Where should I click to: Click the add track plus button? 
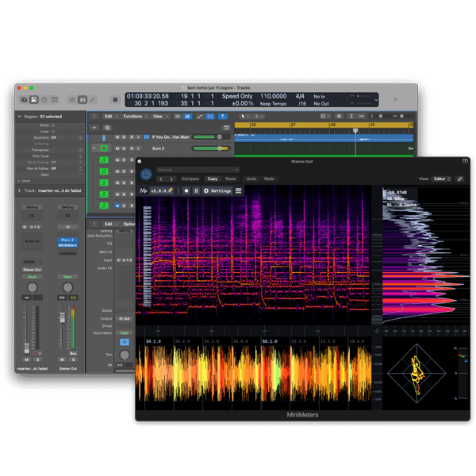click(x=94, y=128)
